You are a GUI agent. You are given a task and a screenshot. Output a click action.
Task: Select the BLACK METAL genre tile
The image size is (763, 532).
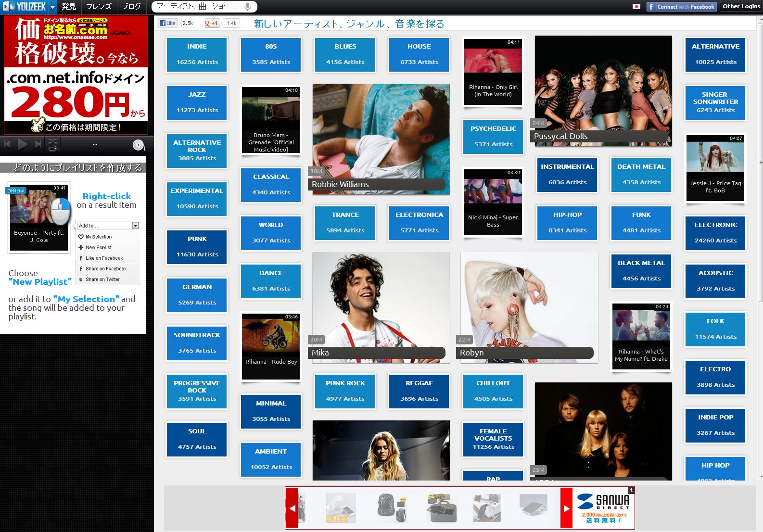tap(641, 271)
